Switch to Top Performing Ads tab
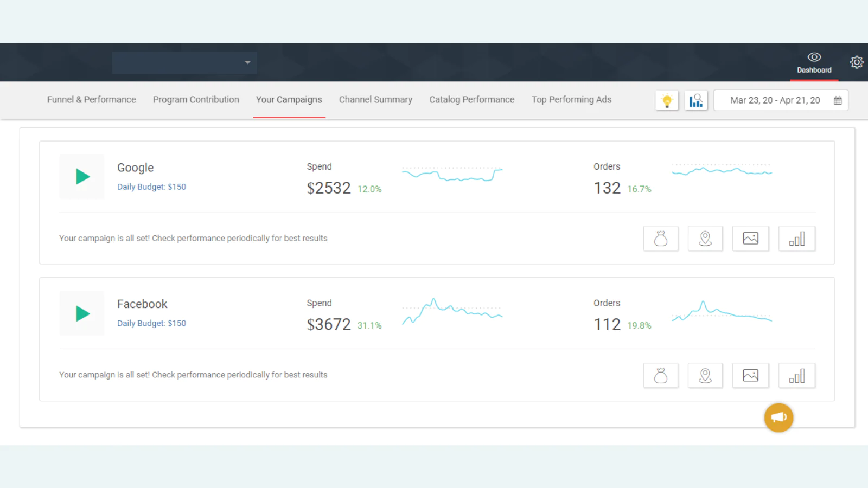The height and width of the screenshot is (488, 868). click(x=571, y=100)
